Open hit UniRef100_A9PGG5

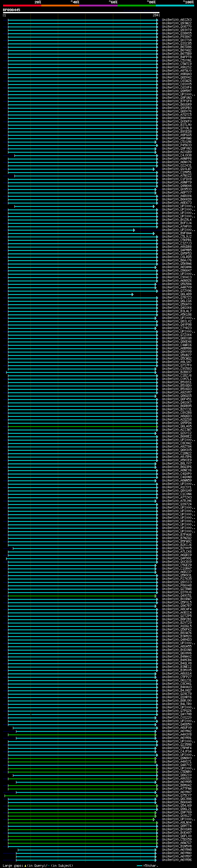pos(177,135)
